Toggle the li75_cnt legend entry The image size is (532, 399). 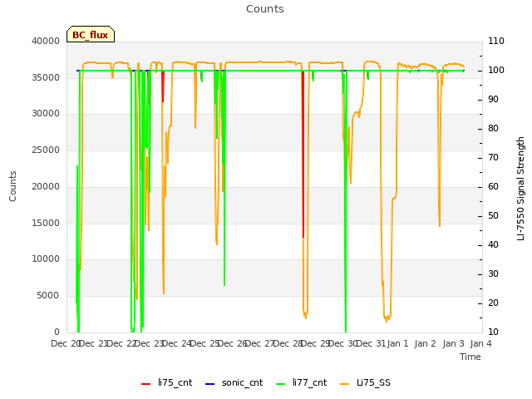(166, 382)
